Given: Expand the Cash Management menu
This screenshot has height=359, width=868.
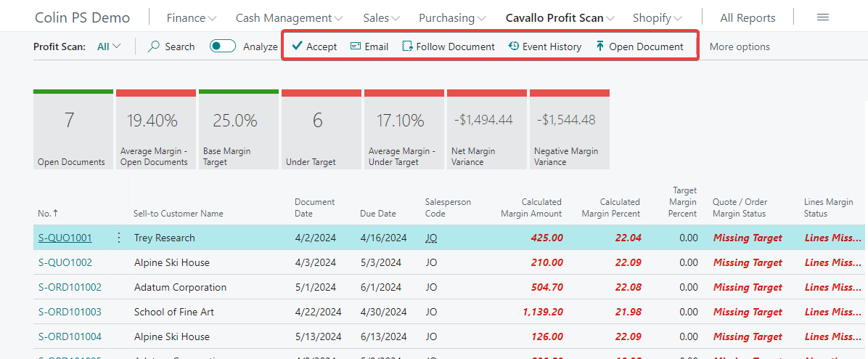Looking at the screenshot, I should [x=289, y=17].
